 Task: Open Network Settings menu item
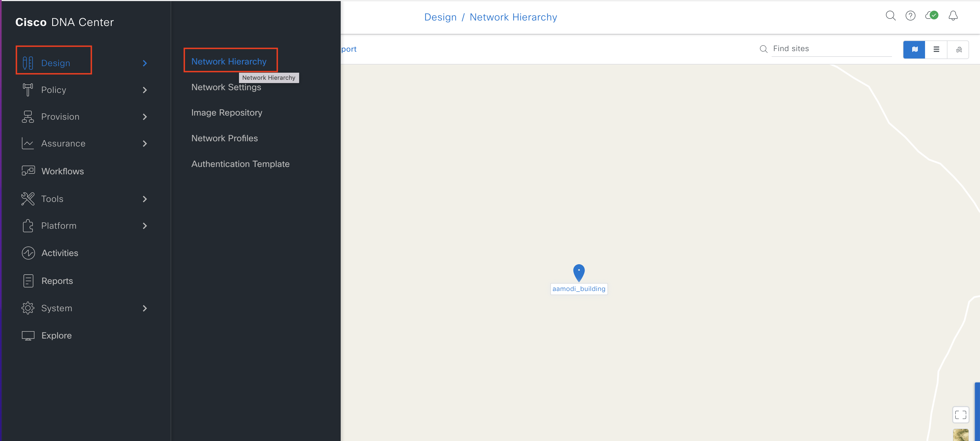coord(226,87)
